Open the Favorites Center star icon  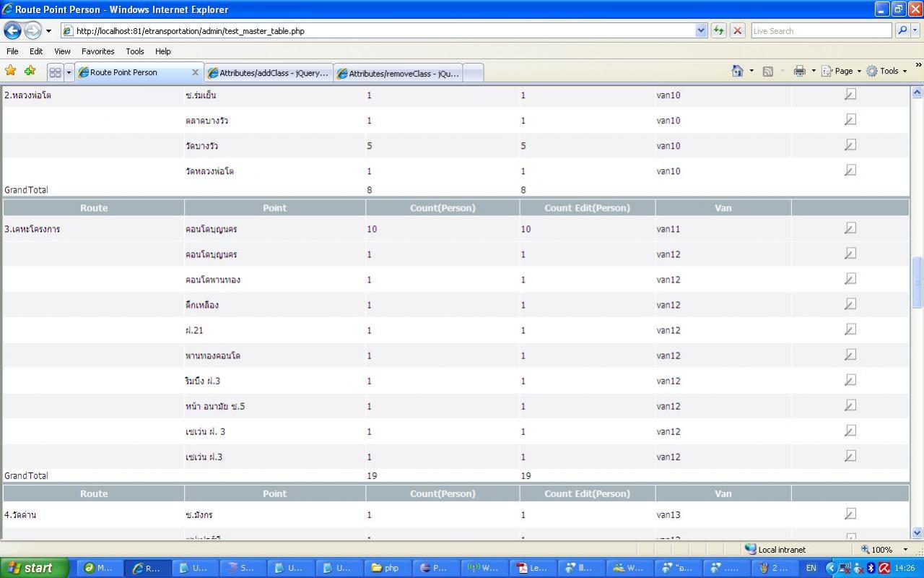coord(10,71)
